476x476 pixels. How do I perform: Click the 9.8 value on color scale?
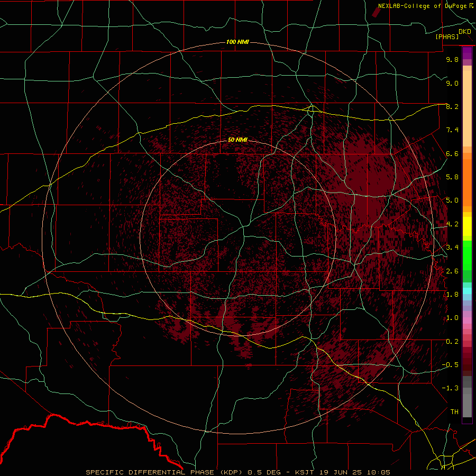(452, 59)
